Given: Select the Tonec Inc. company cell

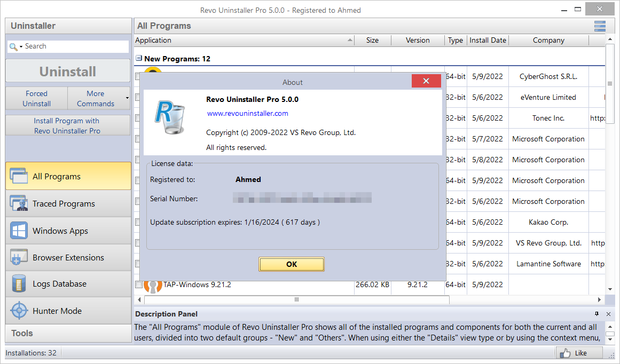Looking at the screenshot, I should pos(548,118).
